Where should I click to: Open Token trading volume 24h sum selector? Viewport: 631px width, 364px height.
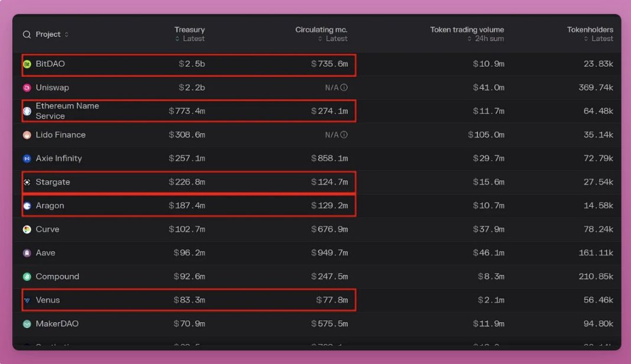[x=484, y=38]
